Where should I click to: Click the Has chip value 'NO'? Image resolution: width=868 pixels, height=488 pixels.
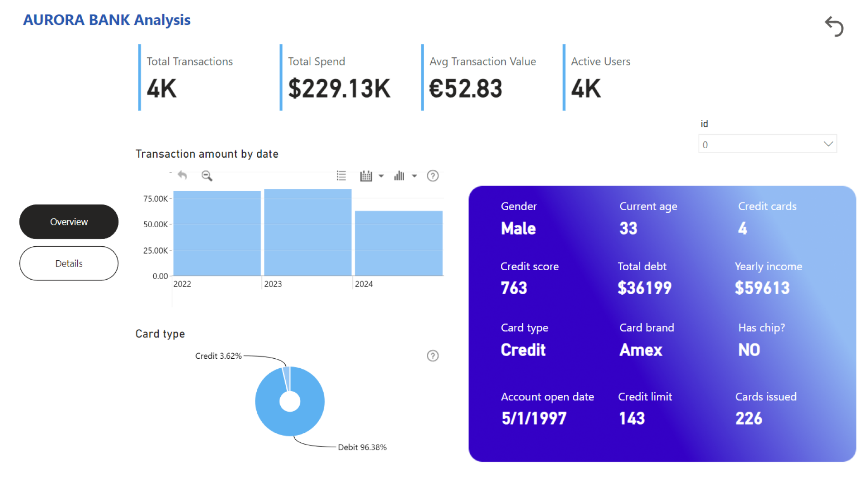tap(749, 350)
